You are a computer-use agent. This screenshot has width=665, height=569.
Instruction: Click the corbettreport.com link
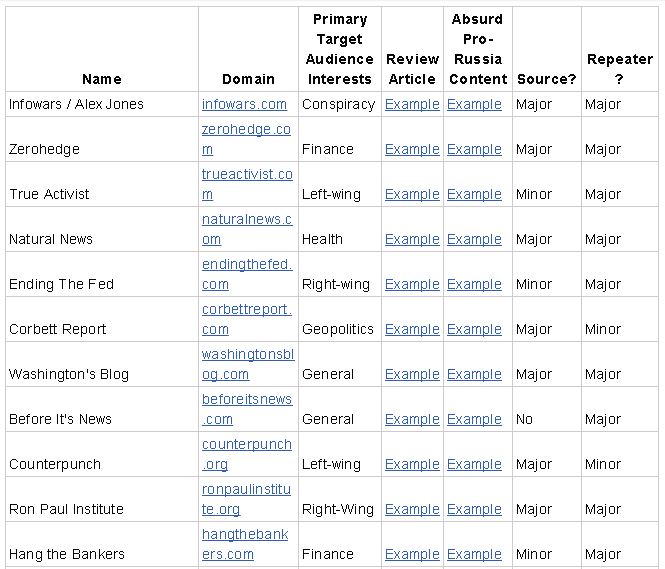point(246,319)
